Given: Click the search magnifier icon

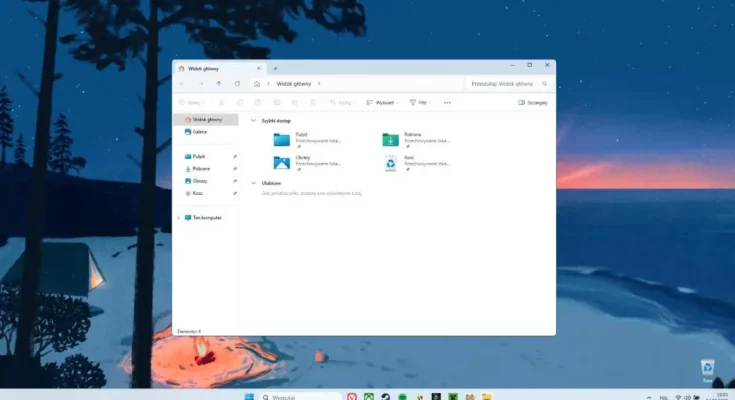Looking at the screenshot, I should click(545, 84).
